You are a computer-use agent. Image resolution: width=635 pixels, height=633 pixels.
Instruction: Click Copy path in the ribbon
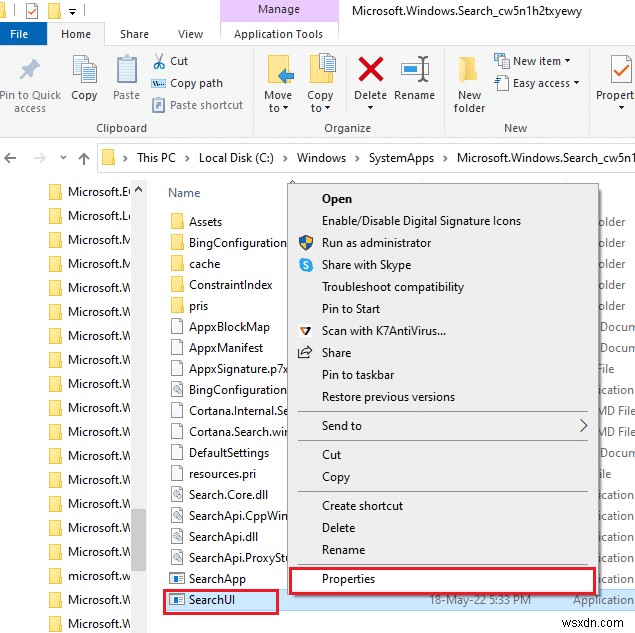pos(188,83)
